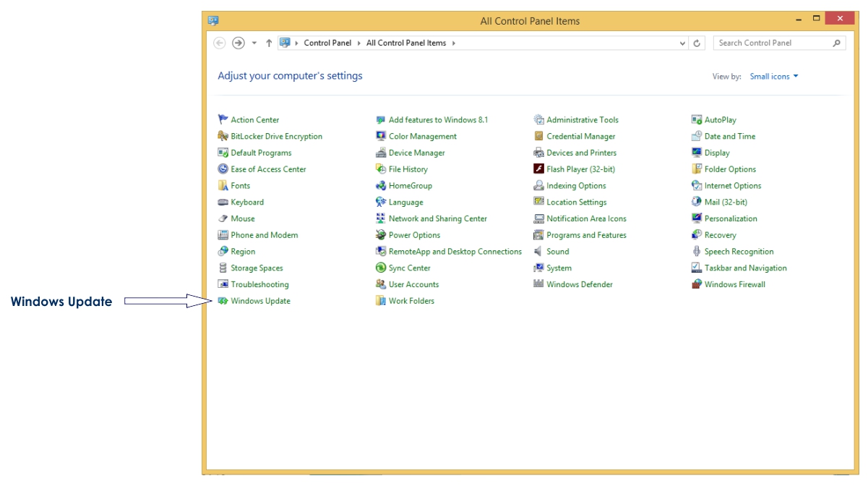The width and height of the screenshot is (868, 502).
Task: Open the Administrative Tools link
Action: (x=583, y=120)
